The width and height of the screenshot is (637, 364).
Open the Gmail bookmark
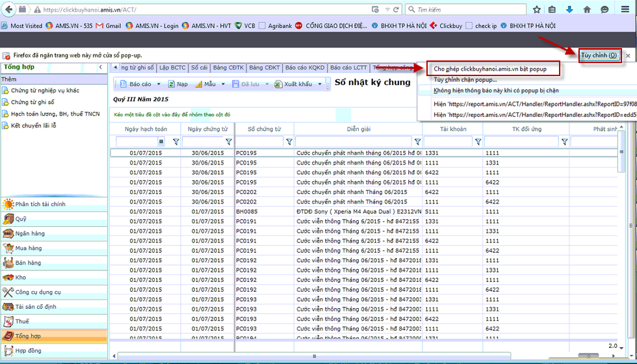point(109,25)
